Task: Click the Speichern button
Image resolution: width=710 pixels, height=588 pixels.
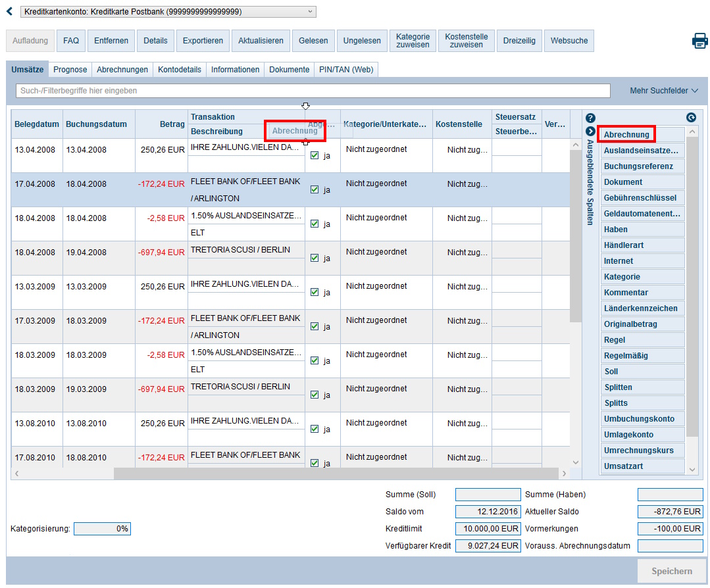Action: pyautogui.click(x=672, y=572)
